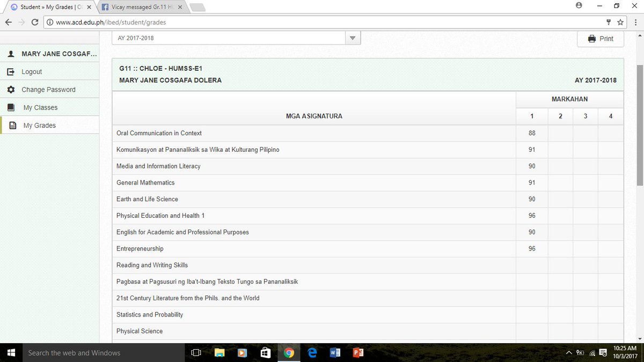644x362 pixels.
Task: Click the user icon beside MARY JANE COSGAF...
Action: [x=11, y=54]
